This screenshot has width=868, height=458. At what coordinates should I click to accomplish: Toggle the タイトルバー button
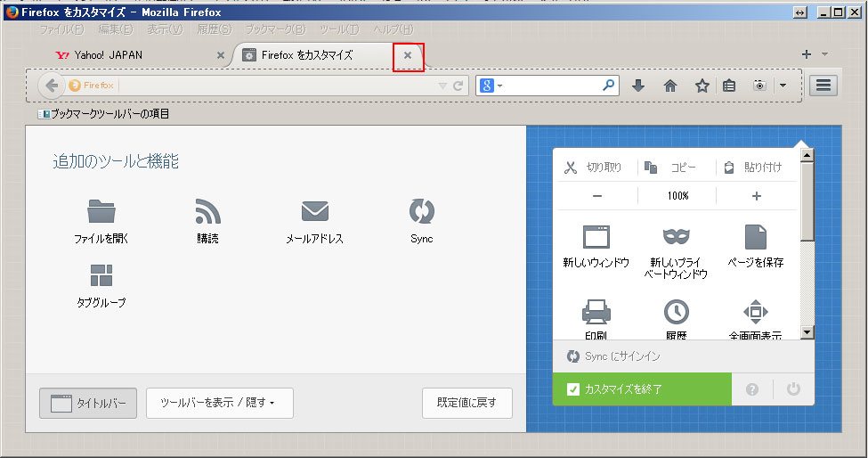coord(88,403)
